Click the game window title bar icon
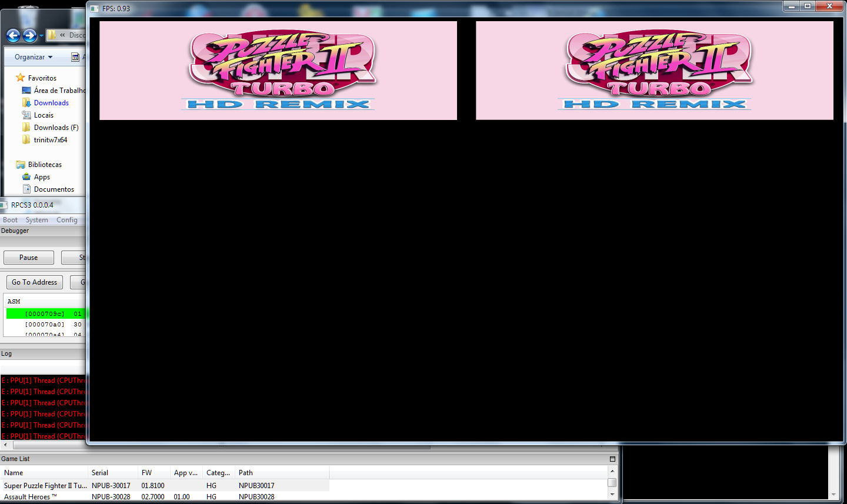The image size is (847, 504). tap(95, 9)
